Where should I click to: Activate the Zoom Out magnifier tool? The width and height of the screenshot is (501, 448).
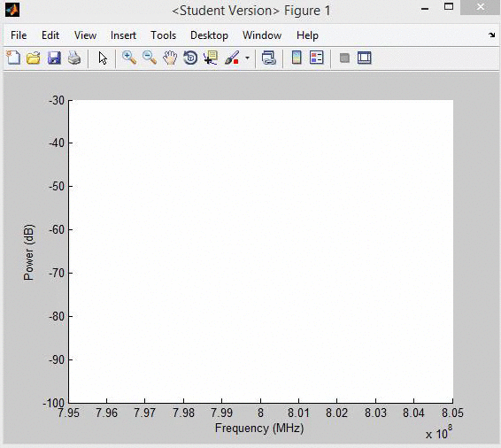tap(150, 58)
